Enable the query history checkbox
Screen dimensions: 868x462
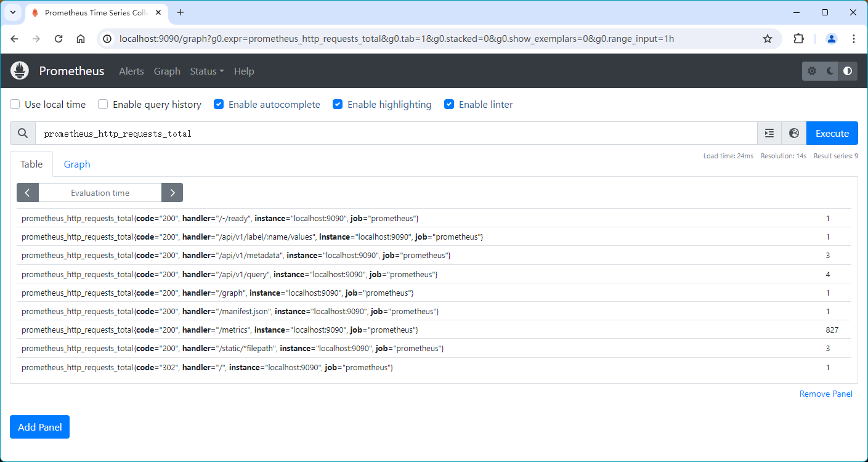click(103, 104)
